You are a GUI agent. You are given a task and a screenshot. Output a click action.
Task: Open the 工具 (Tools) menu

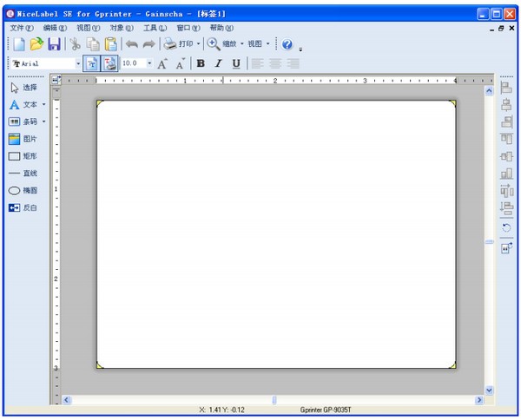tap(155, 28)
